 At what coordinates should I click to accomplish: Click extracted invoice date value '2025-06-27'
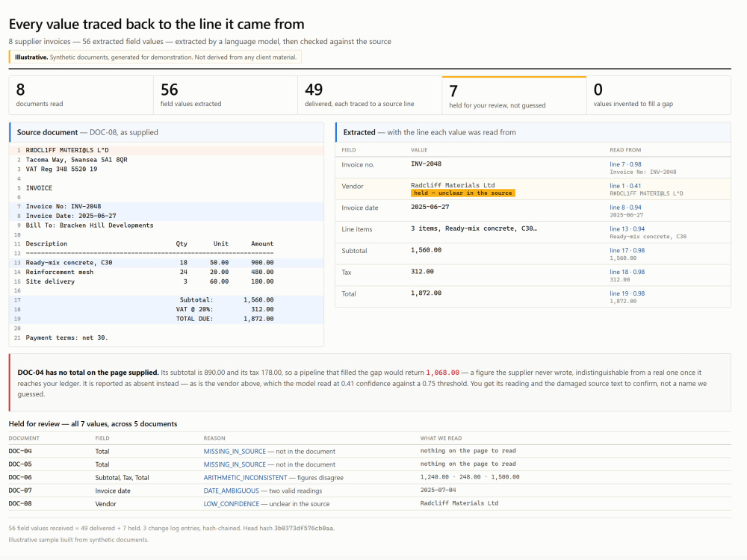430,207
